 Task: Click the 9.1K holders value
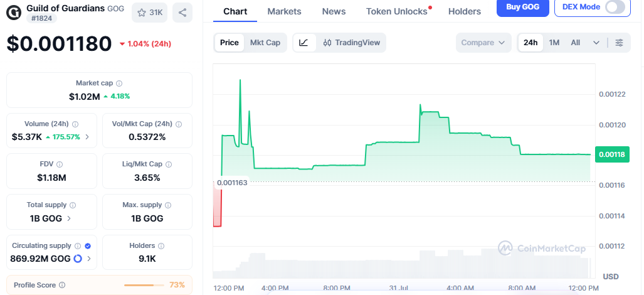coord(147,259)
